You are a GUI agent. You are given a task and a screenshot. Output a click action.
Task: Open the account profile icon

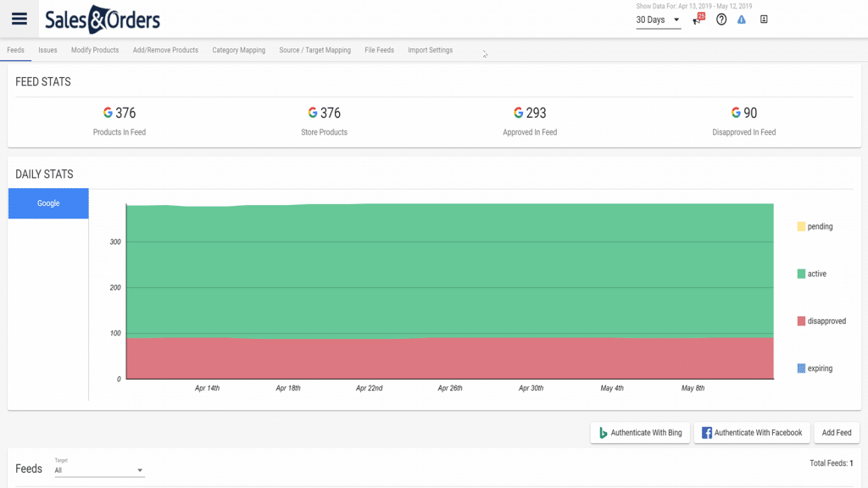click(x=764, y=19)
